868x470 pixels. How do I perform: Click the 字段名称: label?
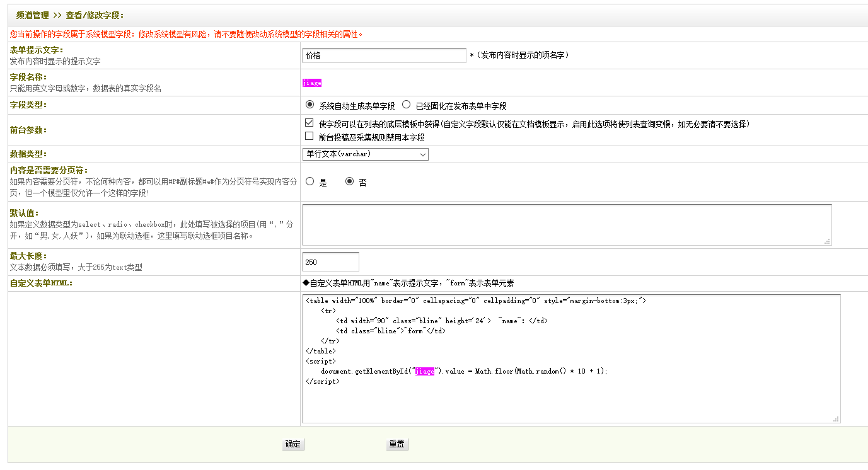(x=28, y=77)
